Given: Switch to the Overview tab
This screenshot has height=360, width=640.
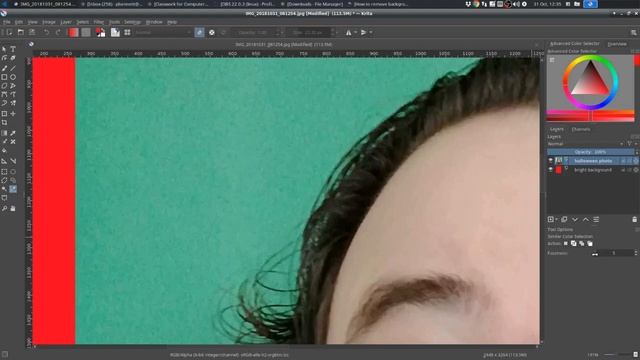Looking at the screenshot, I should 617,44.
